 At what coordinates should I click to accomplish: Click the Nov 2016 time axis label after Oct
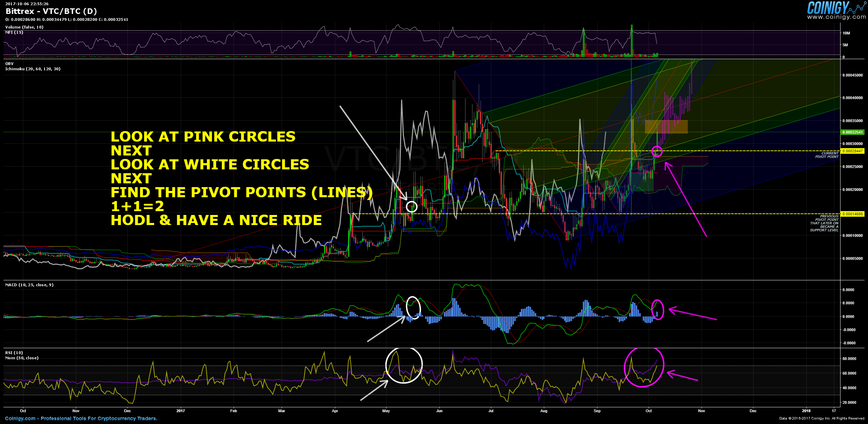point(76,411)
